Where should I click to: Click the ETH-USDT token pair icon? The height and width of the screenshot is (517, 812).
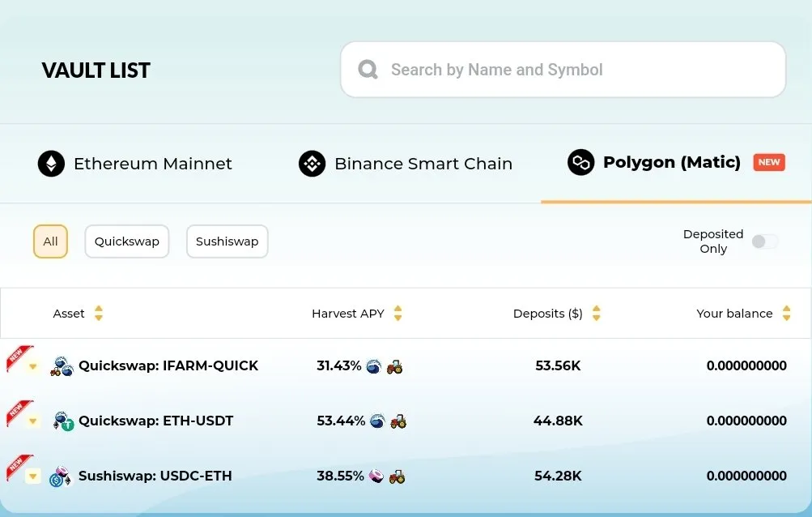(x=63, y=421)
